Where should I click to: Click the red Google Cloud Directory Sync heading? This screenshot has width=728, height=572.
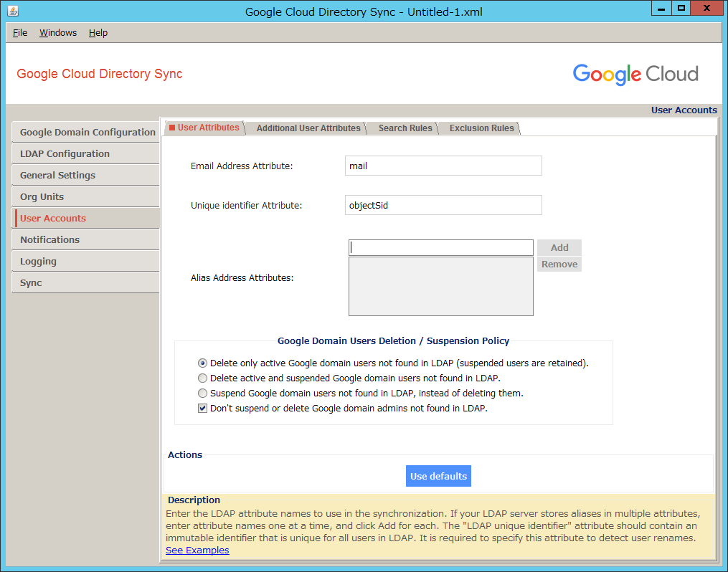(100, 74)
